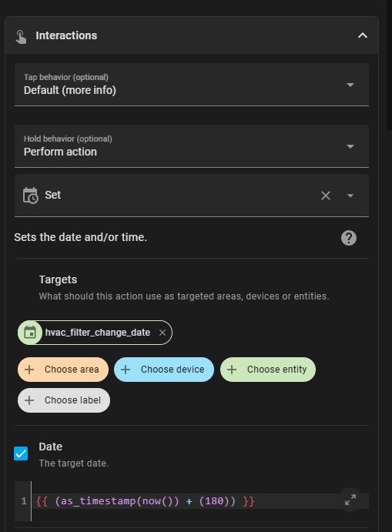Remove the hvac_filter_change_date target chip
The height and width of the screenshot is (532, 392).
click(162, 333)
